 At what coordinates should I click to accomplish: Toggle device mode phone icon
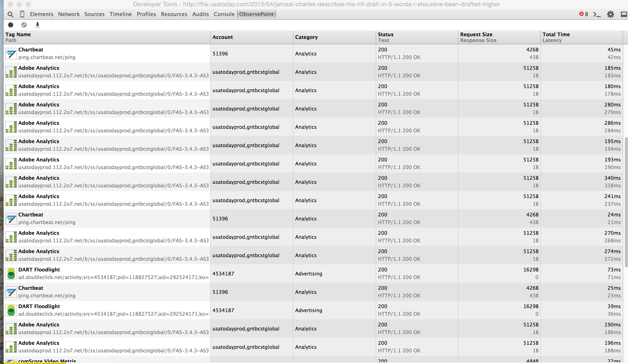(x=22, y=14)
